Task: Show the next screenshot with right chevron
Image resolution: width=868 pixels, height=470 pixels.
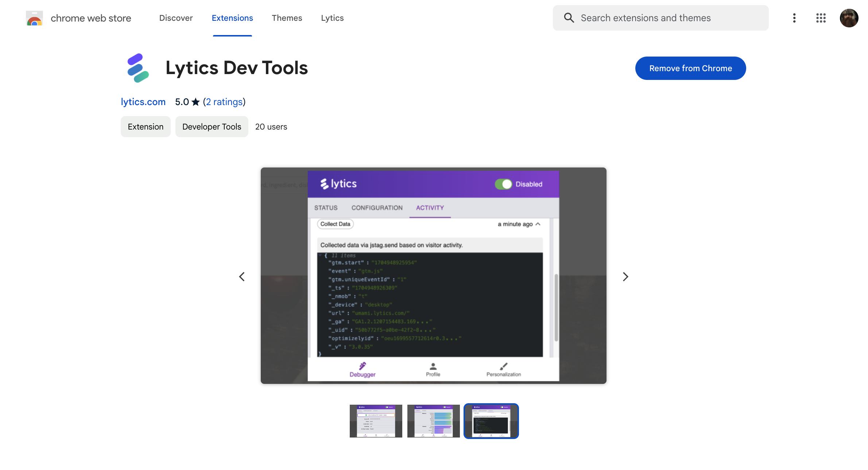Action: [625, 277]
